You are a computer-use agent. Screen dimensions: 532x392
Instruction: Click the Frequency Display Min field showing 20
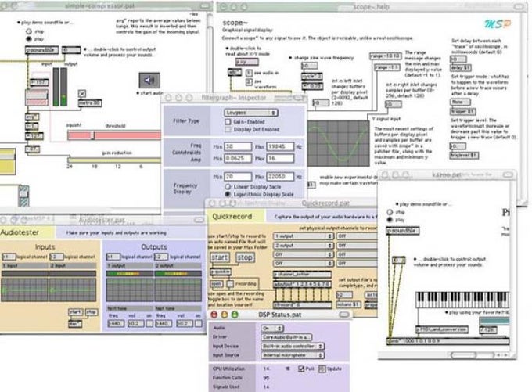[238, 177]
